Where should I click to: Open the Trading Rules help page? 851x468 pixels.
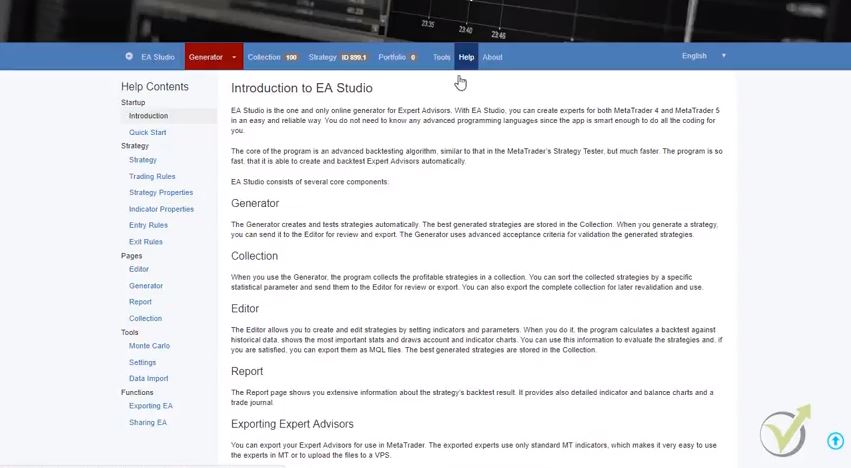click(x=152, y=176)
